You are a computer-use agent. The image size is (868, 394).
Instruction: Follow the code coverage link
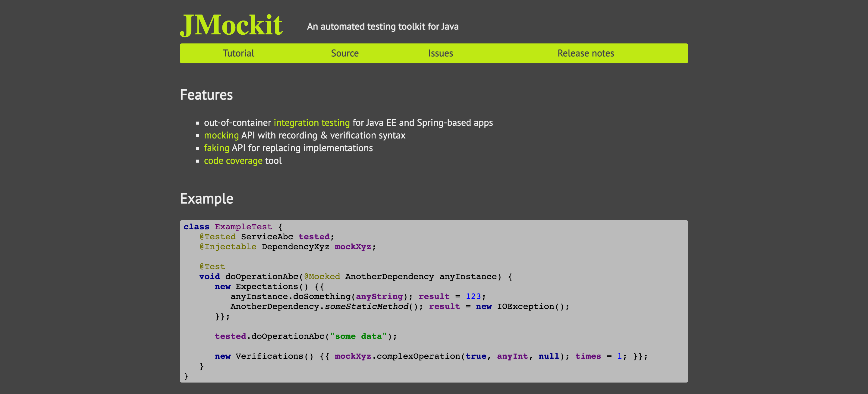[x=233, y=160]
